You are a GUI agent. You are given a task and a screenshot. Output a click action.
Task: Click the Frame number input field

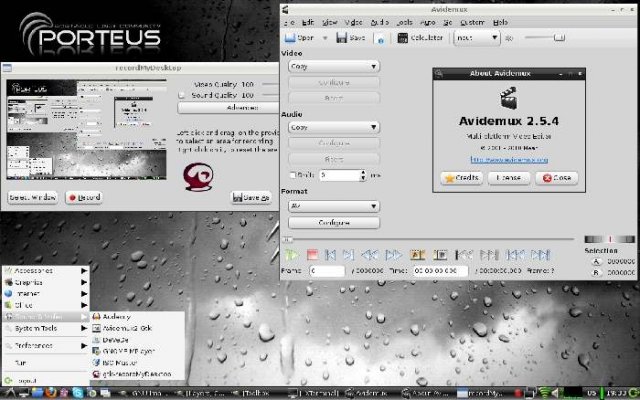coord(327,271)
